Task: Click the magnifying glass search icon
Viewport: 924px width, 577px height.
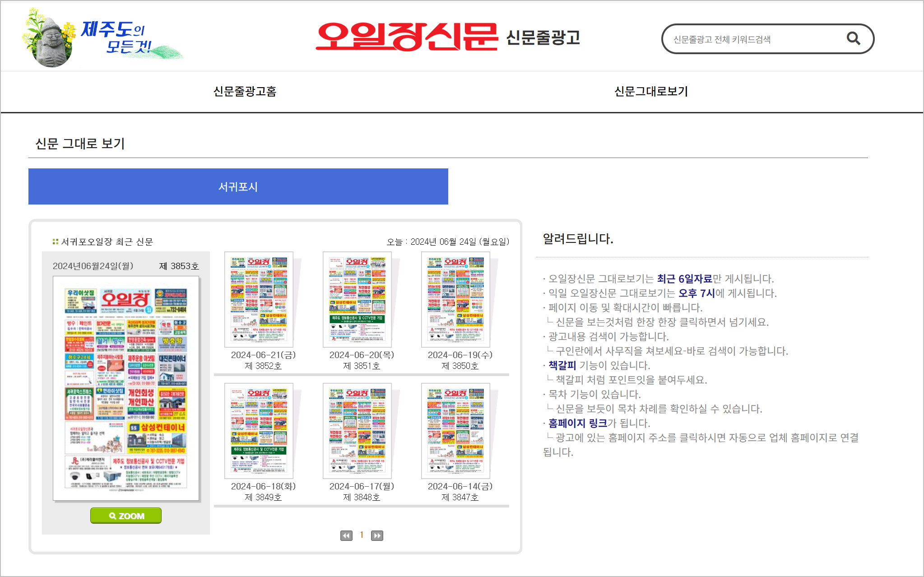Action: 853,39
